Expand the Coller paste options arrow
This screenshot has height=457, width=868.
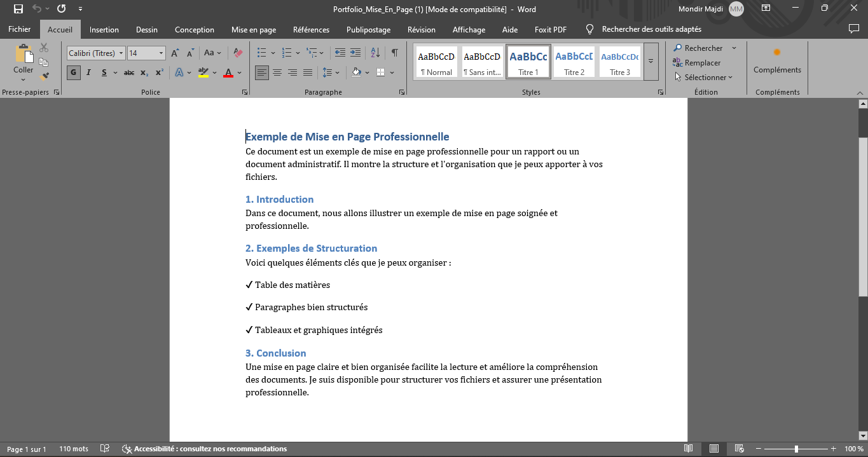[x=24, y=79]
